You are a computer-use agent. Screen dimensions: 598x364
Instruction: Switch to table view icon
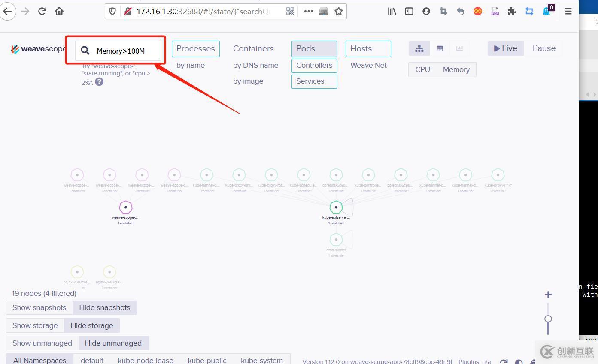[x=440, y=49]
